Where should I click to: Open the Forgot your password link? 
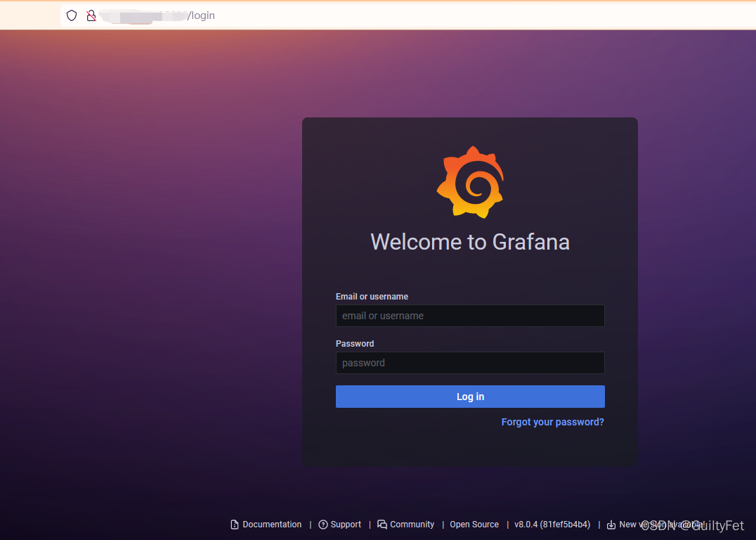[552, 423]
